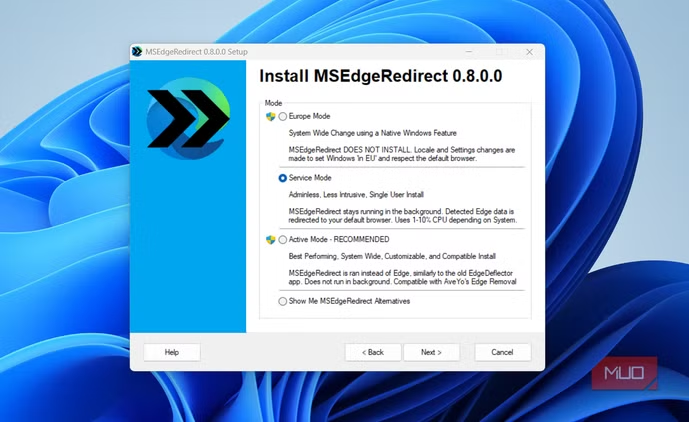The image size is (689, 422).
Task: Proceed with the Next button
Action: coord(431,352)
